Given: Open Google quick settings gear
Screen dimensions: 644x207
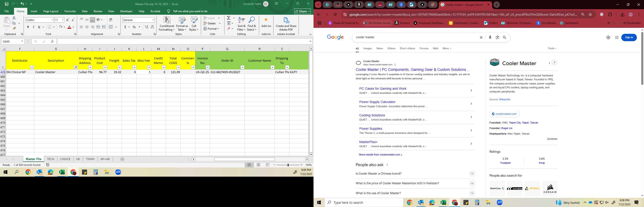Looking at the screenshot, I should click(608, 37).
